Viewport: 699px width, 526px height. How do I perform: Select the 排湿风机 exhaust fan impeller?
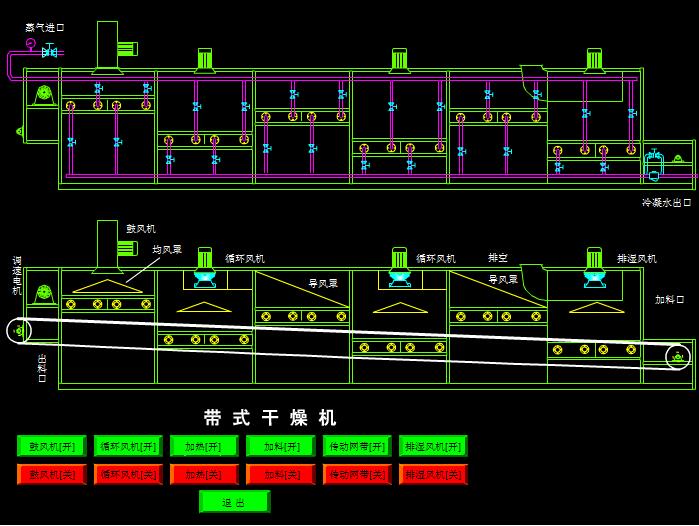(x=595, y=279)
